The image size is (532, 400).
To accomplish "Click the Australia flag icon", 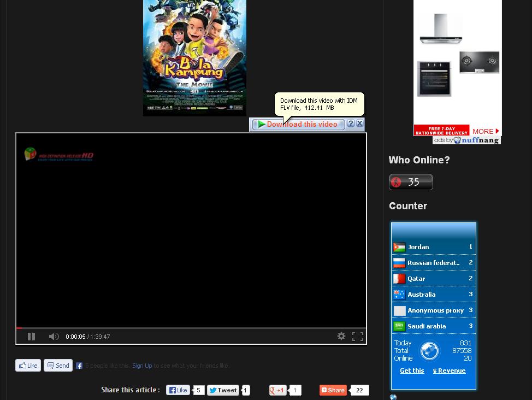I will pos(399,295).
